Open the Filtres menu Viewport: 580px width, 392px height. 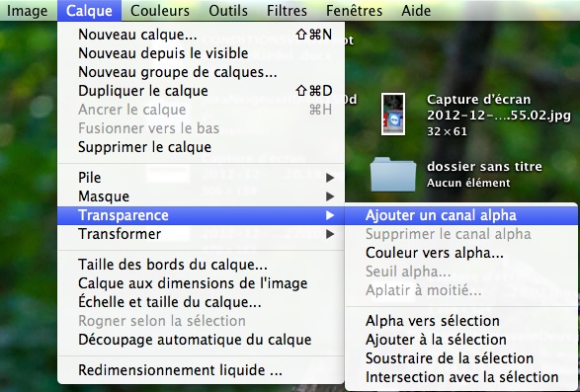288,10
